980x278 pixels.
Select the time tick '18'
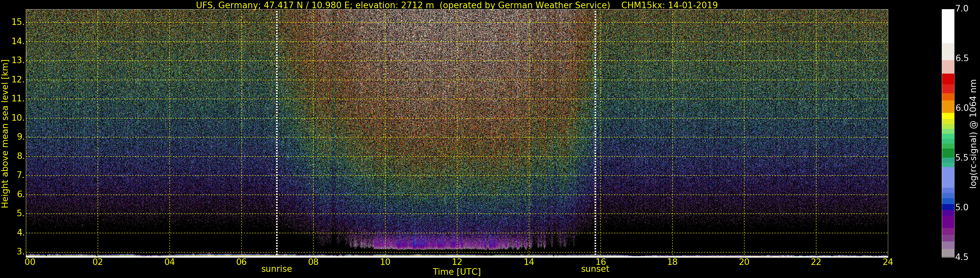[x=672, y=262]
